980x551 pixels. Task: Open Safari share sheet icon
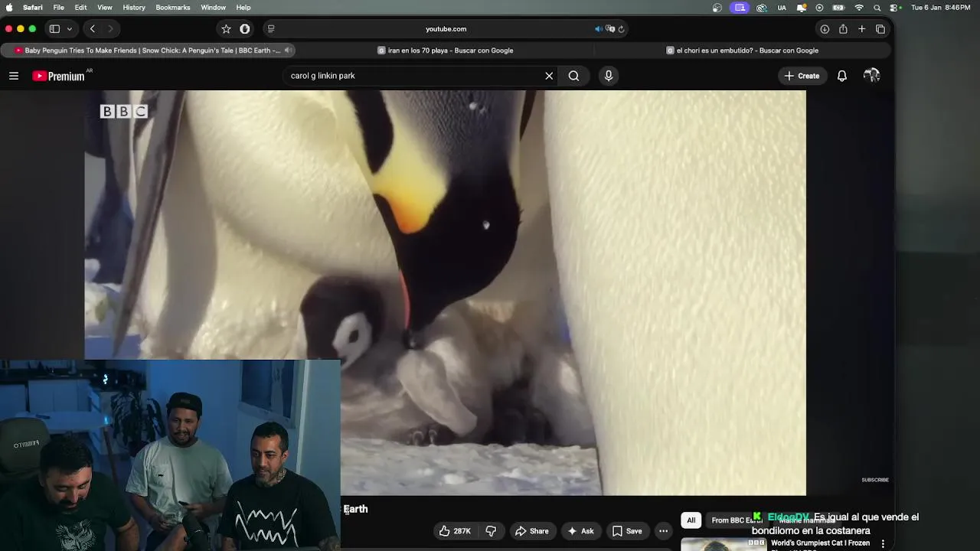pyautogui.click(x=843, y=29)
